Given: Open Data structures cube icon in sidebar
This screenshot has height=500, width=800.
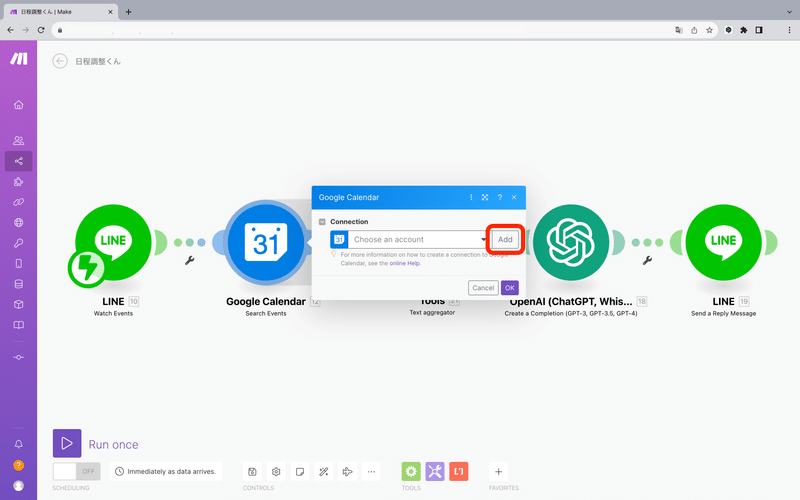Looking at the screenshot, I should (x=18, y=304).
